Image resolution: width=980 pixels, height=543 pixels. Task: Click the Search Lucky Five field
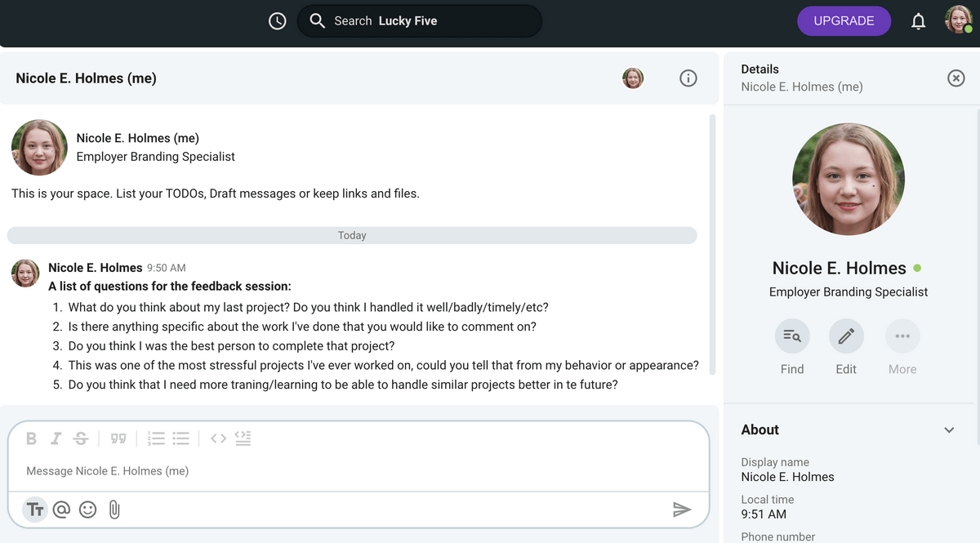(x=419, y=20)
